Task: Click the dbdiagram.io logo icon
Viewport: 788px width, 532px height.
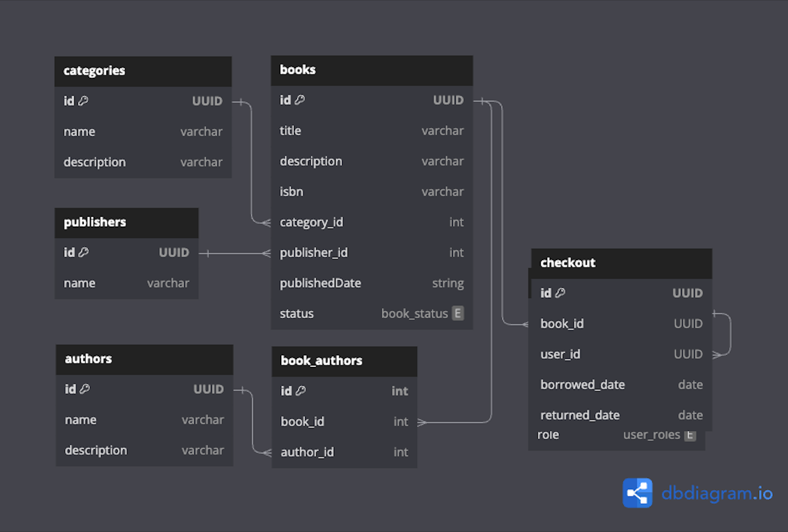Action: pos(637,493)
